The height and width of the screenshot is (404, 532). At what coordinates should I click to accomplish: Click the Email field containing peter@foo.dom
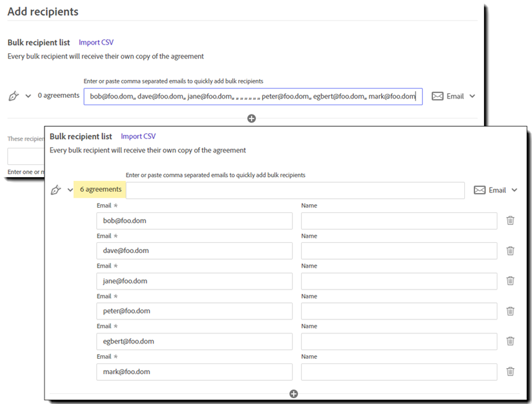[194, 311]
